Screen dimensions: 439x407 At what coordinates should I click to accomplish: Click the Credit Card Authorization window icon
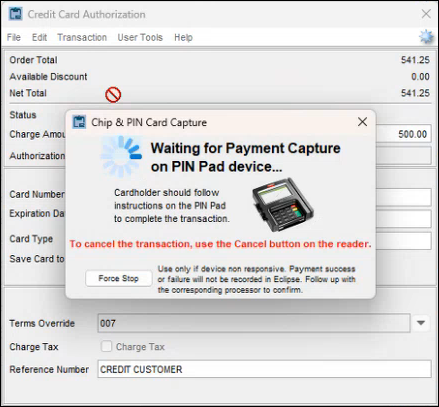click(15, 14)
